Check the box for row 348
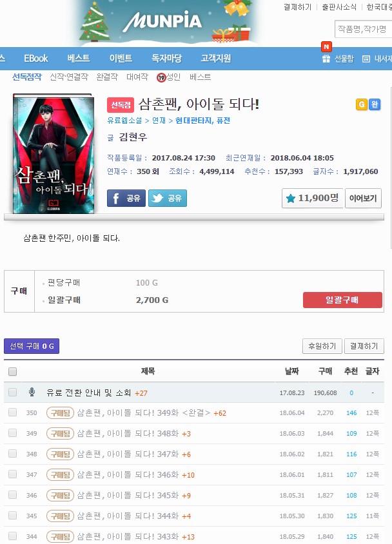 (12, 454)
